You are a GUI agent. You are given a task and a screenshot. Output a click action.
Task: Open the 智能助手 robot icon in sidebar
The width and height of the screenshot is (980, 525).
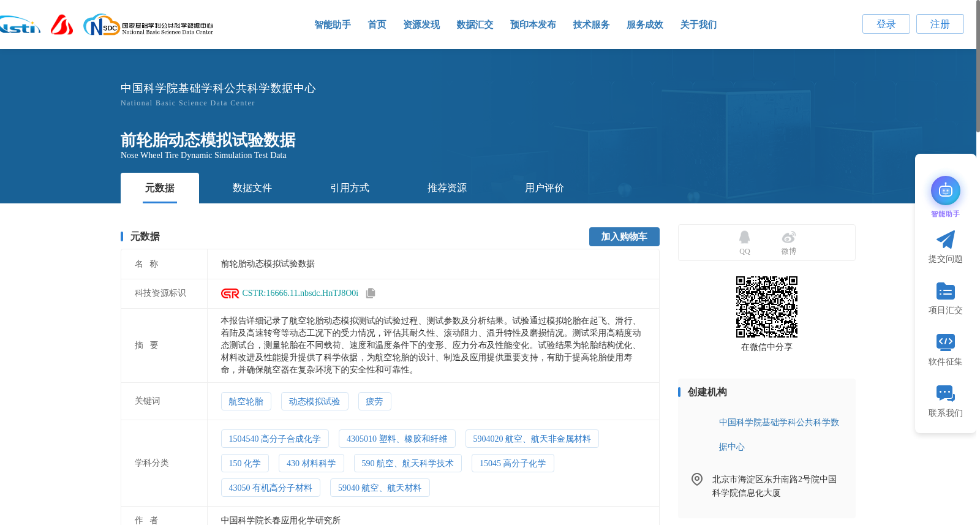tap(945, 191)
